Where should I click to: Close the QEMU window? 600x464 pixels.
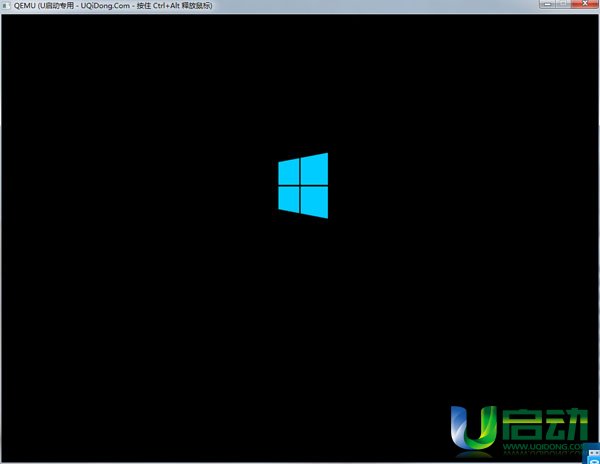pos(585,4)
